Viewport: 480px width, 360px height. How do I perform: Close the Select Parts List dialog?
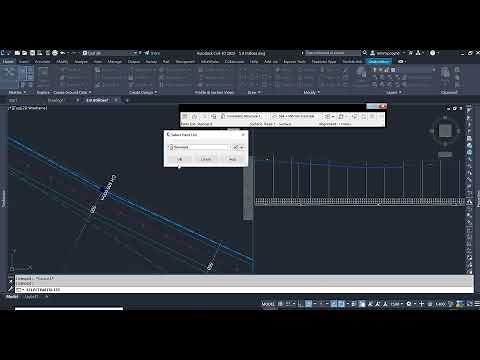point(243,134)
